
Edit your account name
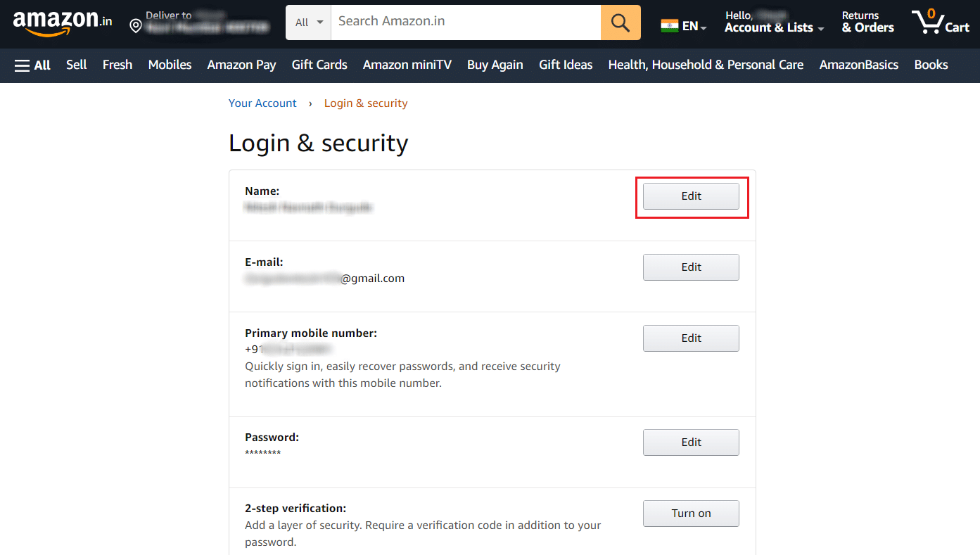pyautogui.click(x=690, y=196)
